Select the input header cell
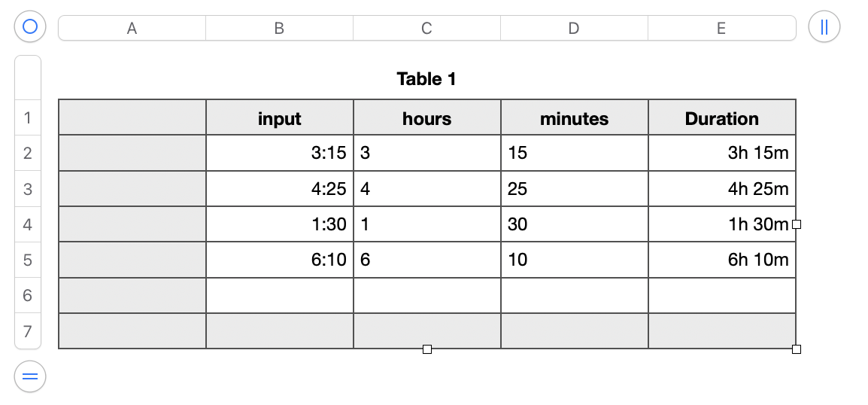The image size is (868, 405). [x=280, y=117]
